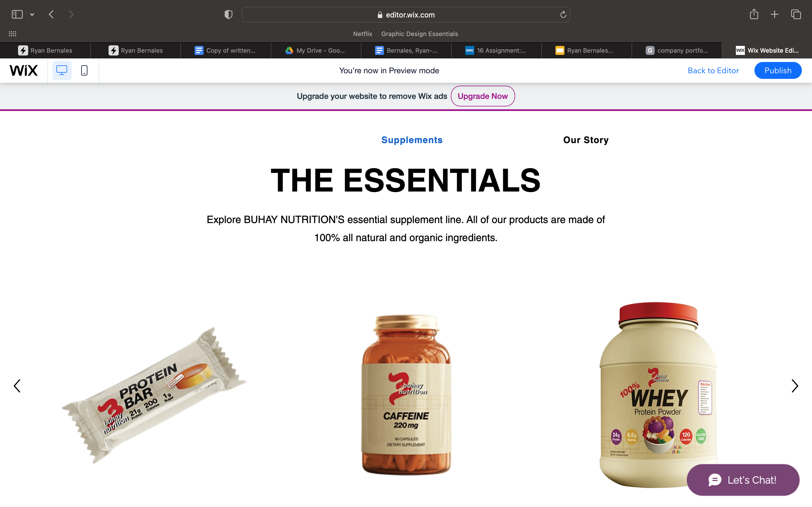The height and width of the screenshot is (507, 812).
Task: Click the Upgrade Now button
Action: (x=482, y=96)
